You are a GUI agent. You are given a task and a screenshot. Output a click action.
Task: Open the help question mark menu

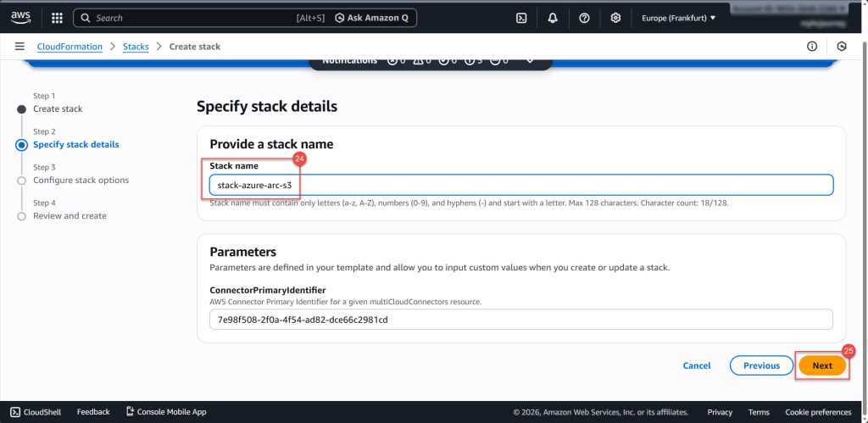click(x=584, y=18)
